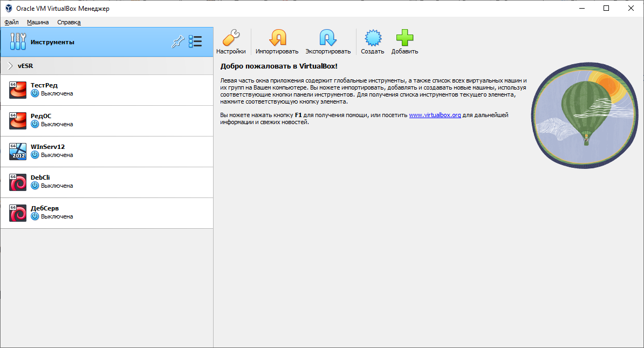The height and width of the screenshot is (348, 644).
Task: Maximize the VirtualBox Manager window
Action: point(606,8)
